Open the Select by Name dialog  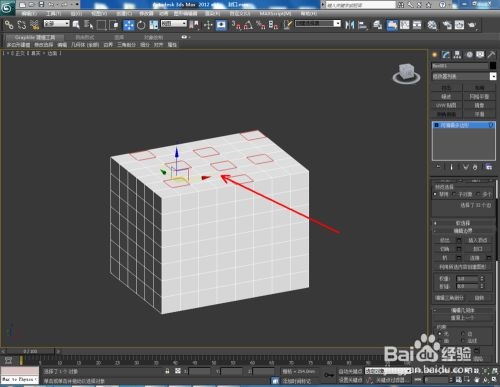88,25
